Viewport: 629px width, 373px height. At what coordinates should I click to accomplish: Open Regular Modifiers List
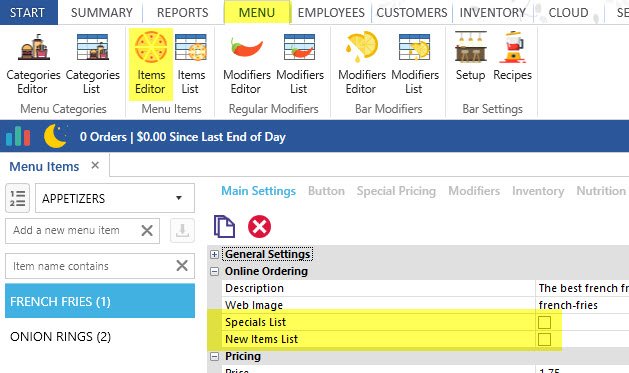300,64
